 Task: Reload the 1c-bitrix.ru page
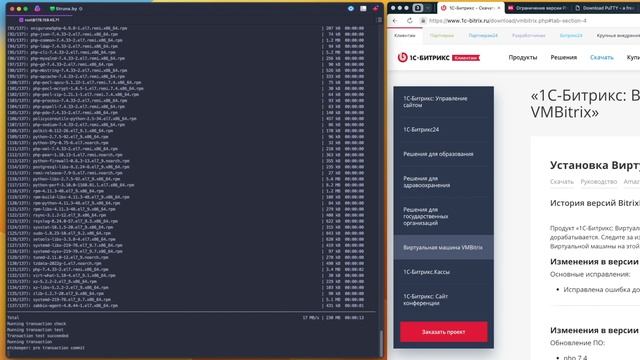[x=409, y=20]
